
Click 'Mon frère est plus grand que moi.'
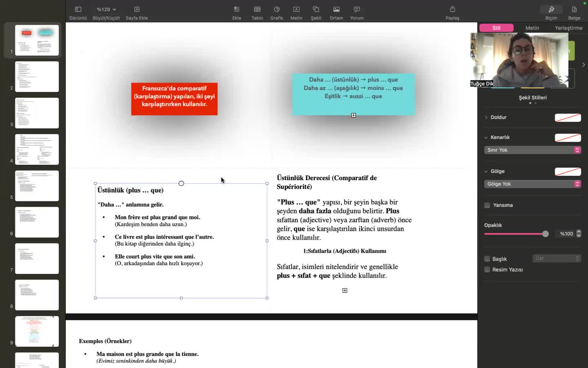click(158, 217)
